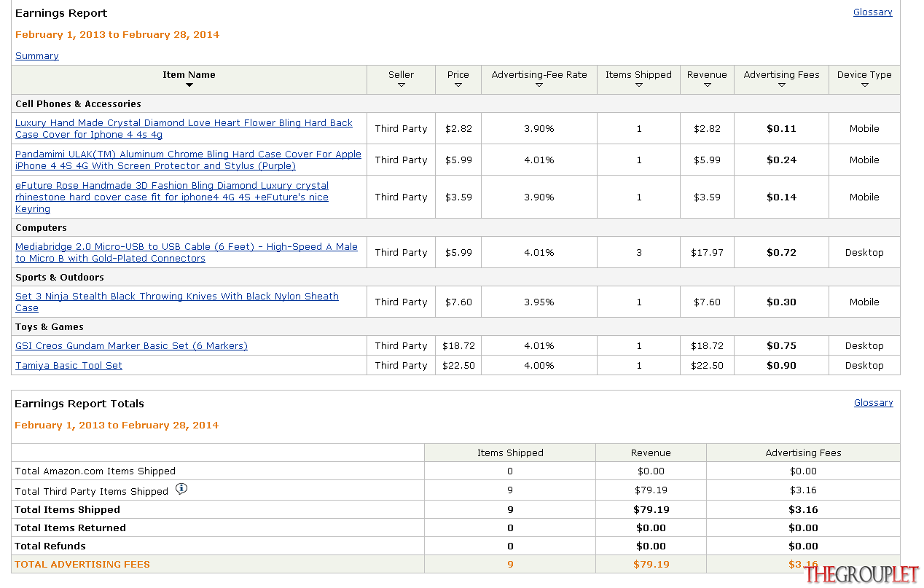Open Pandamimi ULAK Aluminum Chrome case link

tap(188, 160)
